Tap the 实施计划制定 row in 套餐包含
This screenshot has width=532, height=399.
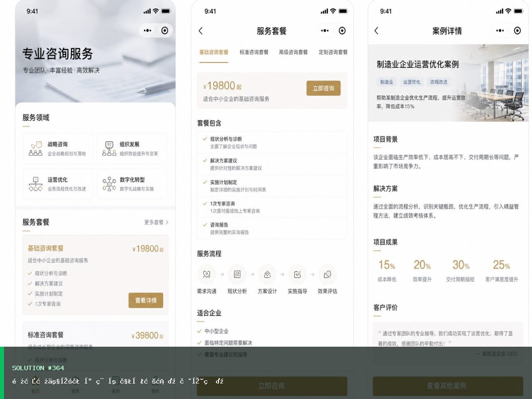[x=272, y=185]
